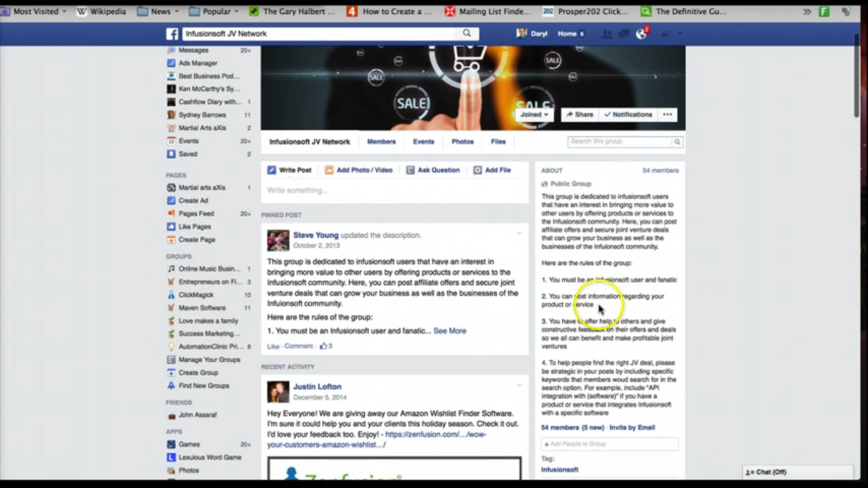
Task: Select the Infusionsoft JV Network tab
Action: pyautogui.click(x=309, y=142)
